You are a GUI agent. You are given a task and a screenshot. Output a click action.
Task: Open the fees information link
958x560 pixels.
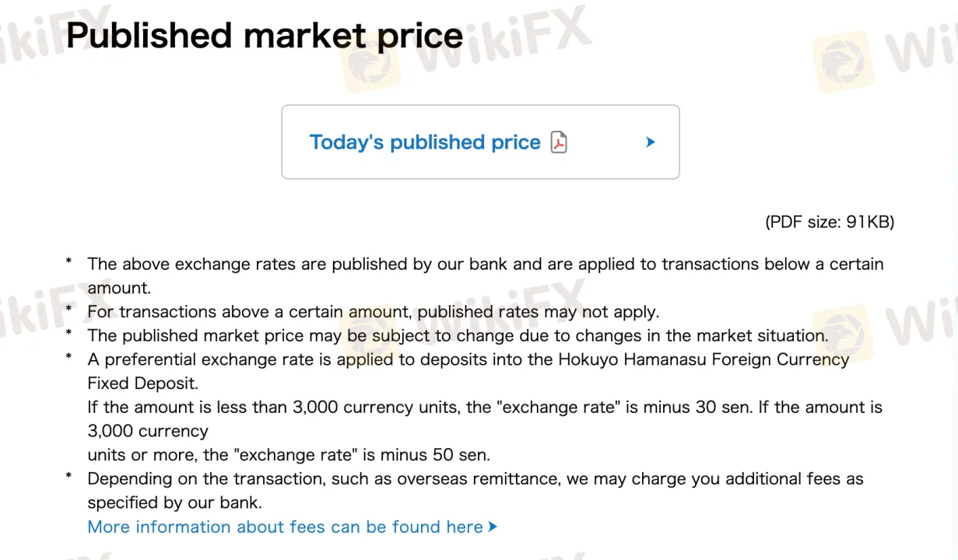click(x=284, y=527)
